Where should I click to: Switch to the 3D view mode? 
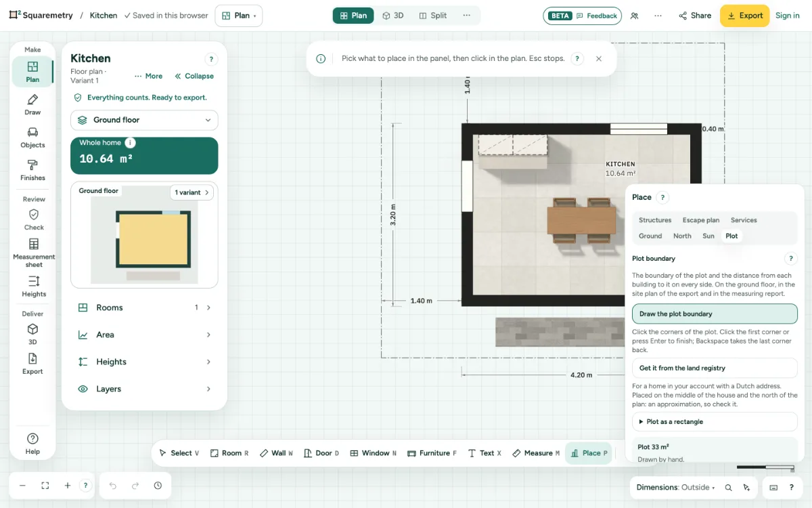tap(393, 16)
